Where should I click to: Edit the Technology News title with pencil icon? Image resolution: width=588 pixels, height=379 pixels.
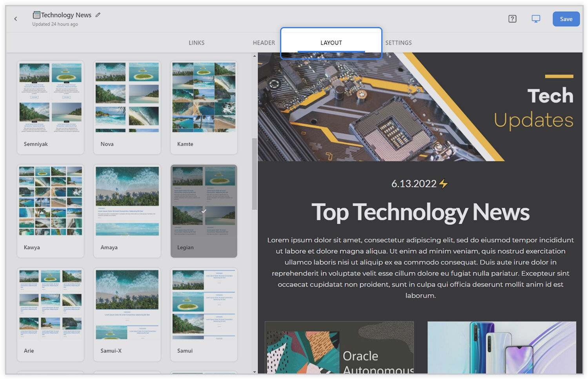(x=98, y=15)
